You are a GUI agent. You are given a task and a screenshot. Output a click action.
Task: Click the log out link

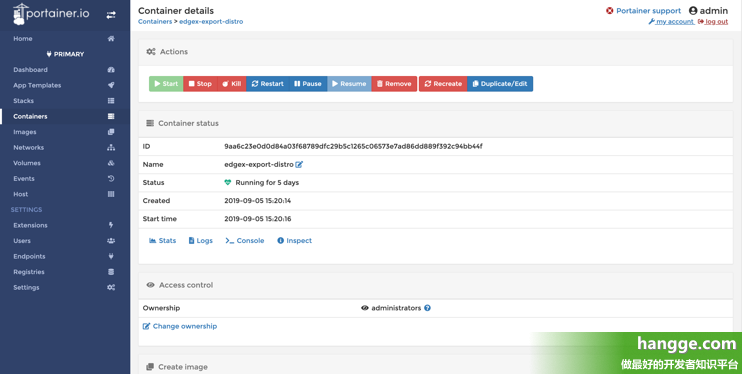click(x=713, y=22)
